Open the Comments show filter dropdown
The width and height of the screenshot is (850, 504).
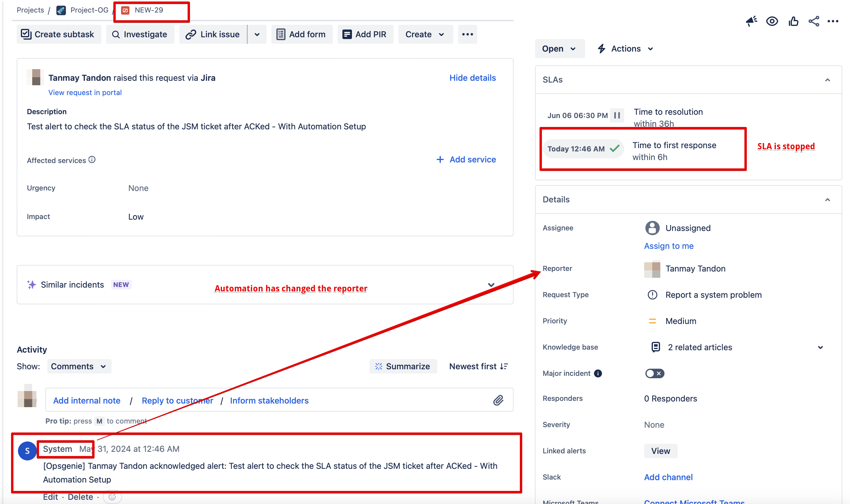(79, 367)
